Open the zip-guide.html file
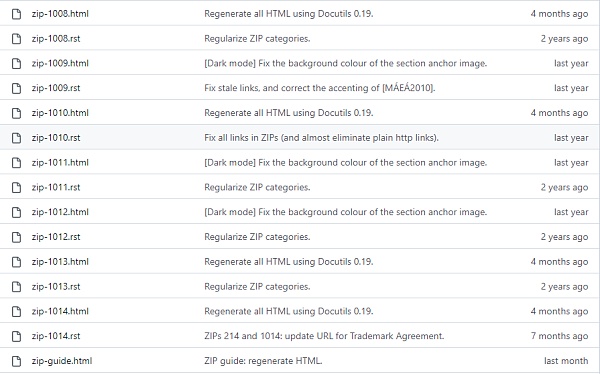This screenshot has height=374, width=600. (x=62, y=361)
